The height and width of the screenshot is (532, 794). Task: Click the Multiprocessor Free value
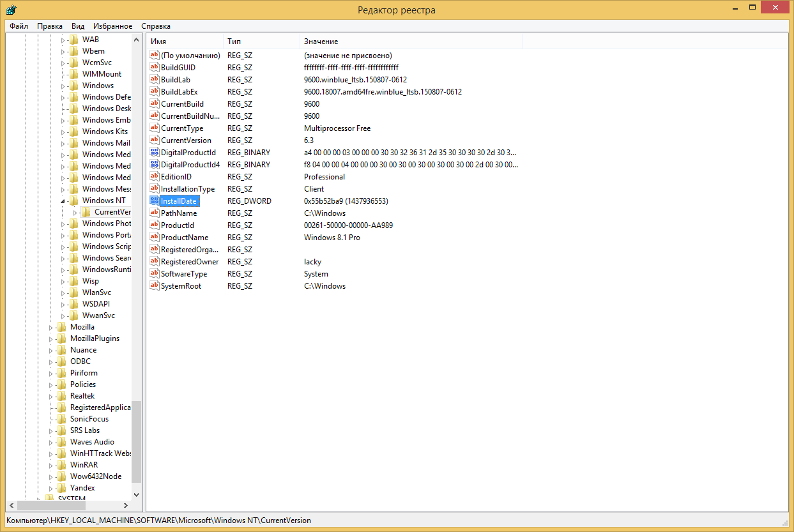[337, 128]
